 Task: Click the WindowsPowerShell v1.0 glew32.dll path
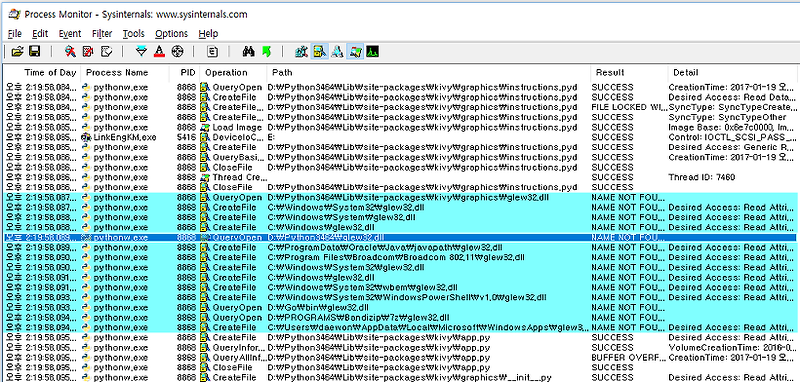click(x=407, y=297)
